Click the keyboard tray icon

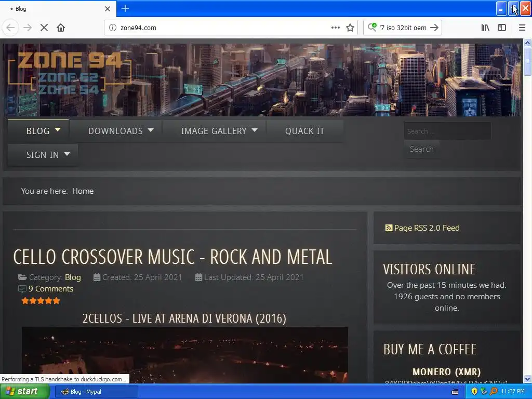coord(455,392)
